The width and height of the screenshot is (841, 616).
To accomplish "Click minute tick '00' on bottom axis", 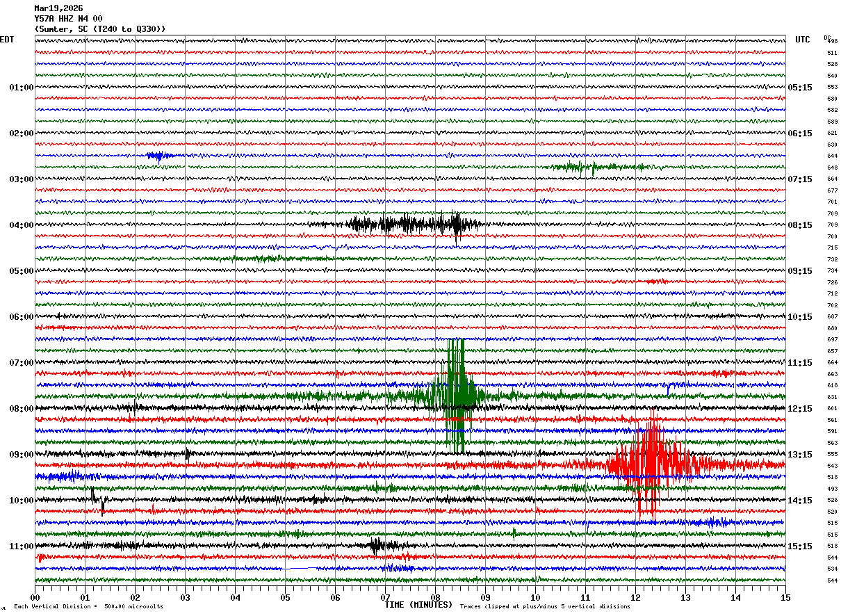I will pyautogui.click(x=35, y=597).
